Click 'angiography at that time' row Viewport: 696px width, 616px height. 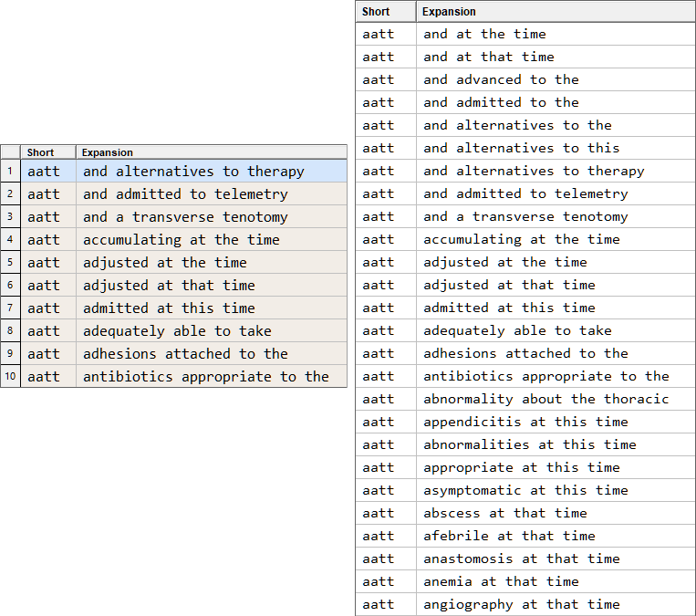(x=521, y=604)
